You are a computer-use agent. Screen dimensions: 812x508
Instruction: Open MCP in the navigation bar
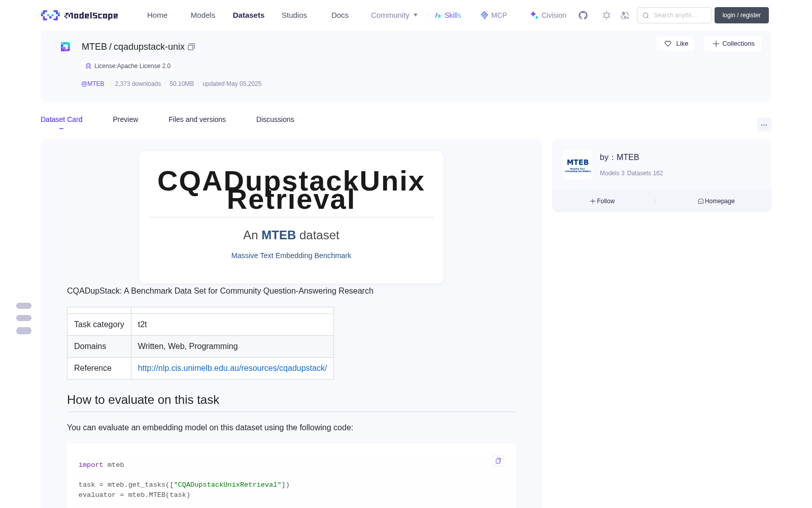coord(494,15)
